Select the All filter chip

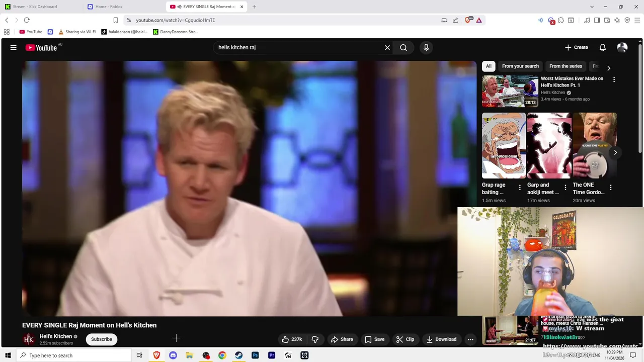tap(489, 66)
